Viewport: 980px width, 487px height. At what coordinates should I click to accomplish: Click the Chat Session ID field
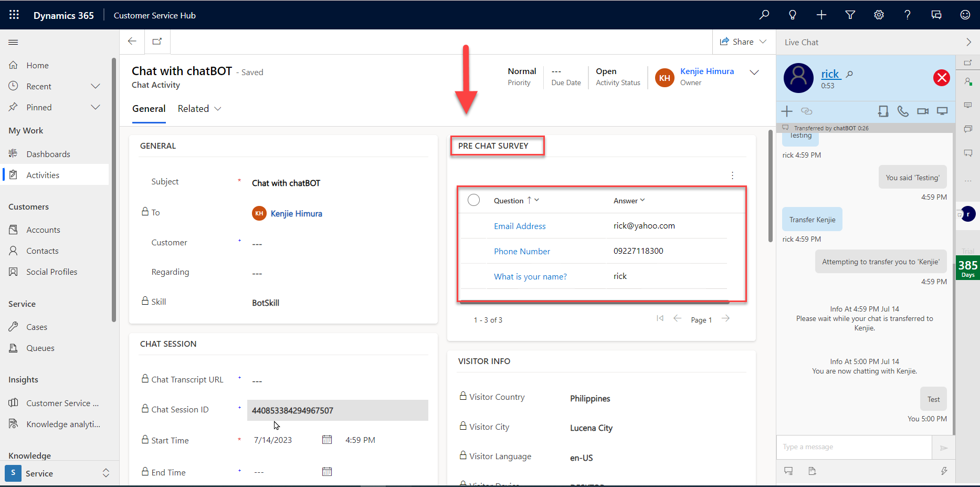click(x=338, y=410)
